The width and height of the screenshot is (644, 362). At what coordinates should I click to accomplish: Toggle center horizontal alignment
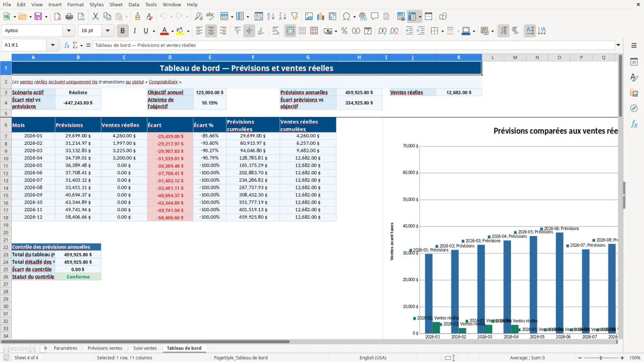click(211, 31)
